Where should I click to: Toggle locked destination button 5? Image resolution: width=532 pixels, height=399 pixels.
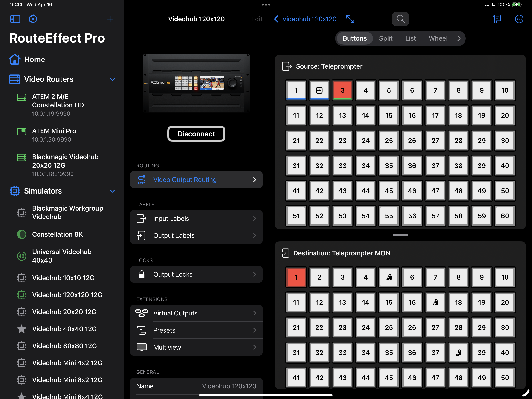coord(389,277)
